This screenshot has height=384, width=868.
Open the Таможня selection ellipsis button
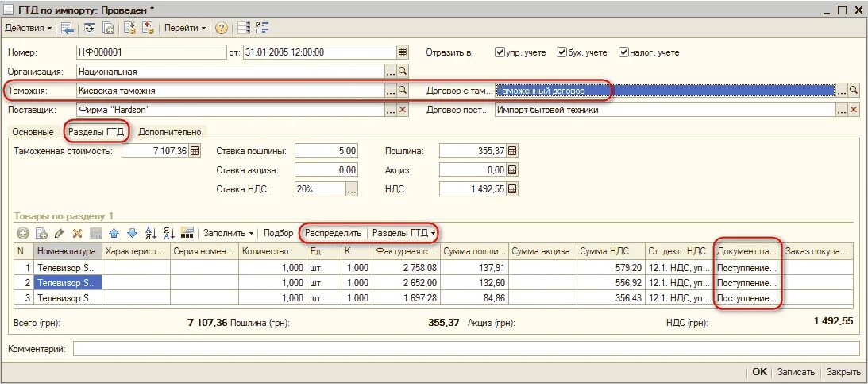pos(392,90)
